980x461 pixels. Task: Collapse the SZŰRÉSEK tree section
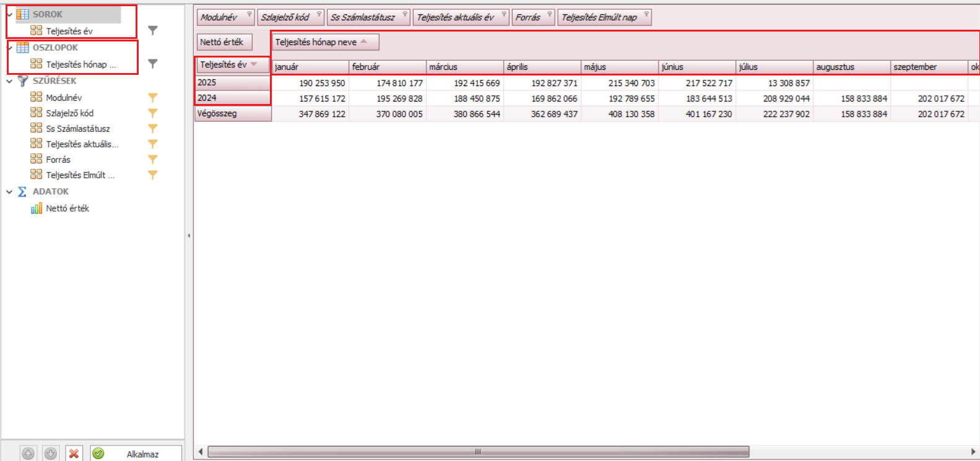9,81
